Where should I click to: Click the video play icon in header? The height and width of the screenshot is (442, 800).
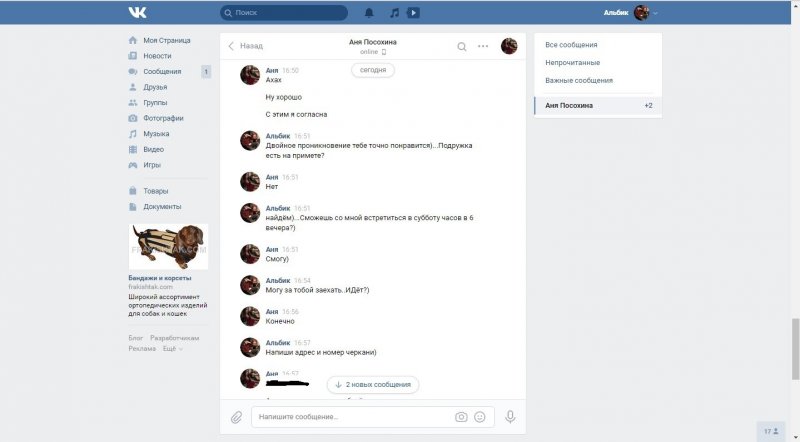coord(413,13)
